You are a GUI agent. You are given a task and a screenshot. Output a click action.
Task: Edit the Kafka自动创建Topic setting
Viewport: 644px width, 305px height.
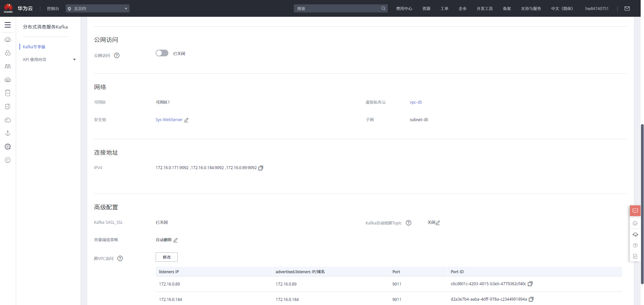click(x=438, y=223)
